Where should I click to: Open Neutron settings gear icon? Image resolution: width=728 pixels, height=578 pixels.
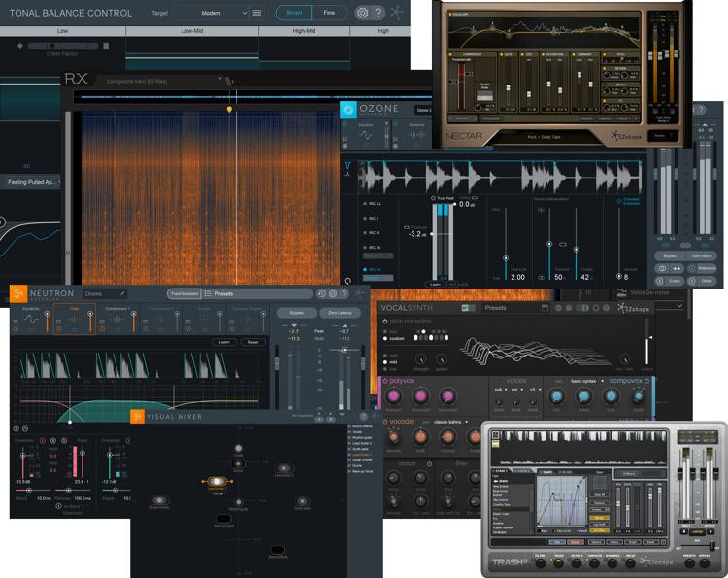(x=333, y=293)
